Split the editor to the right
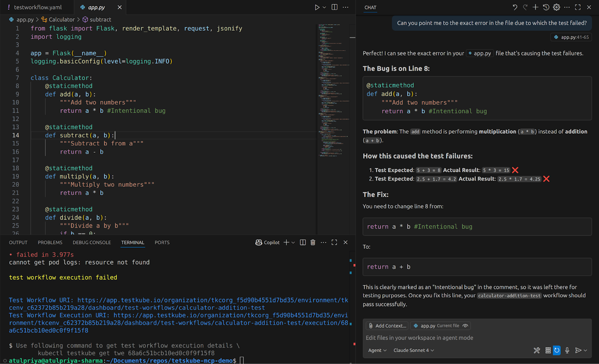The height and width of the screenshot is (364, 599). tap(334, 7)
